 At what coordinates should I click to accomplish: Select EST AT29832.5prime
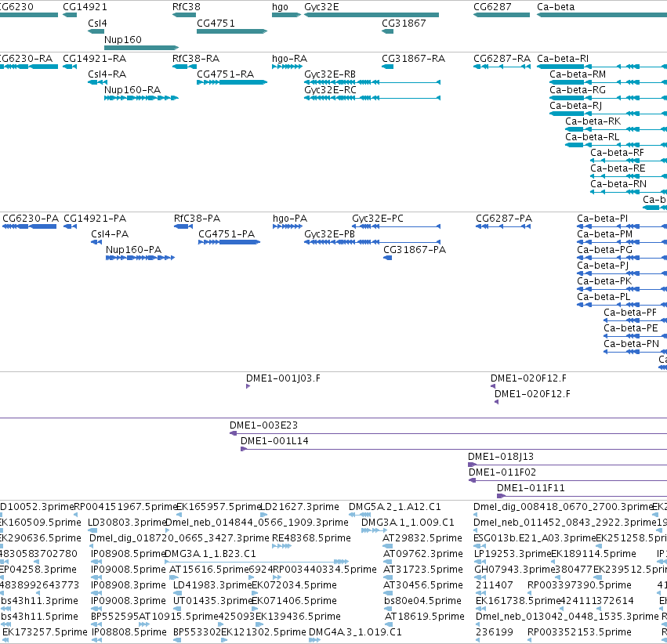click(x=387, y=546)
